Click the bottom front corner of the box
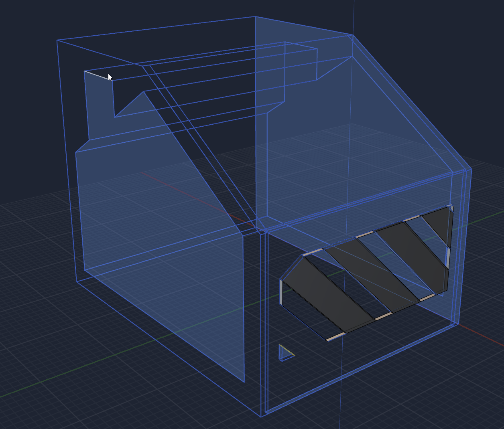Viewport: 504px width, 429px height. tap(263, 415)
